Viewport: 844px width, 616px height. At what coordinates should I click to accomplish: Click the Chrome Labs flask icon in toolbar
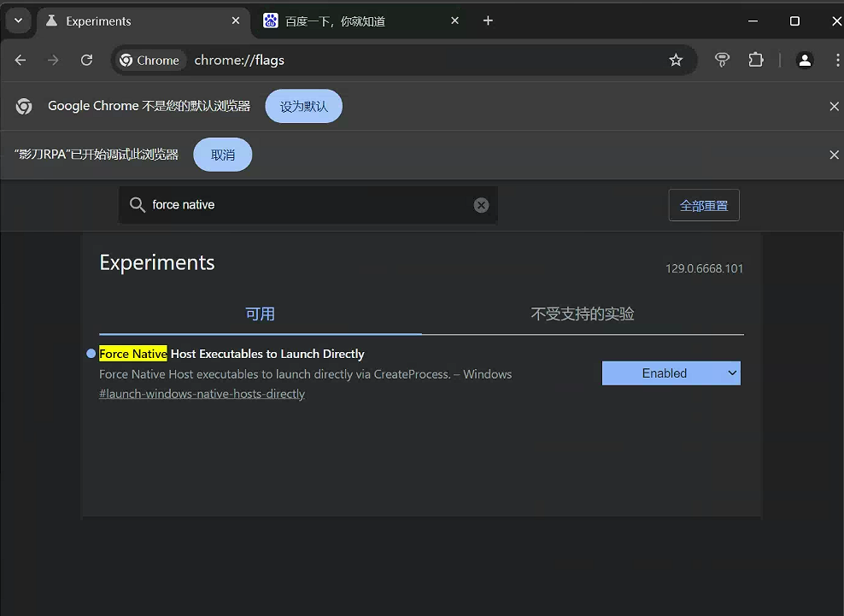click(x=723, y=60)
